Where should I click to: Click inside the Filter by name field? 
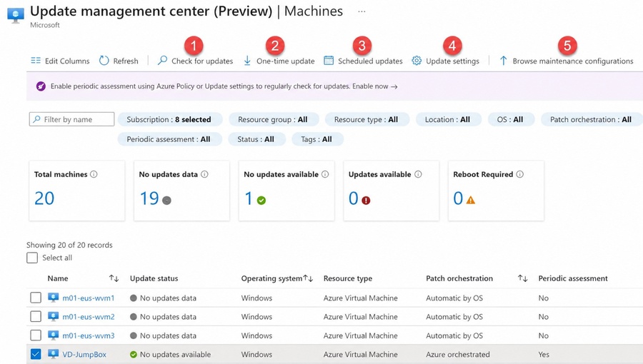[71, 119]
